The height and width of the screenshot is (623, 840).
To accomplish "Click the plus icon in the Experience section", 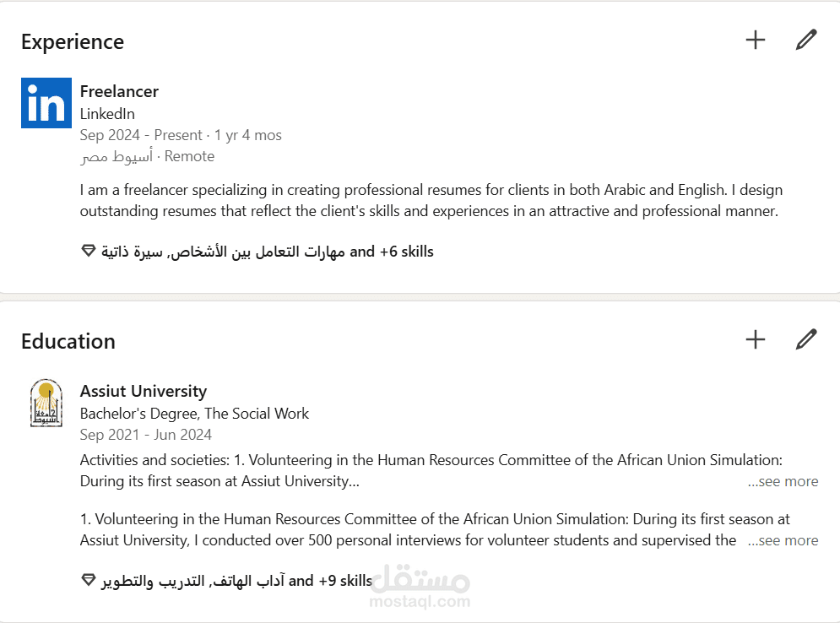I will pos(755,40).
